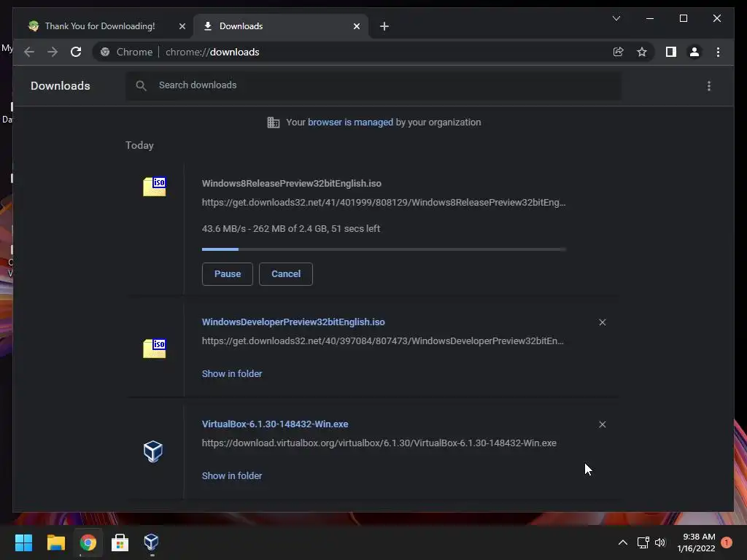Close the Thank You for Downloading tab
This screenshot has height=560, width=747.
(x=182, y=27)
